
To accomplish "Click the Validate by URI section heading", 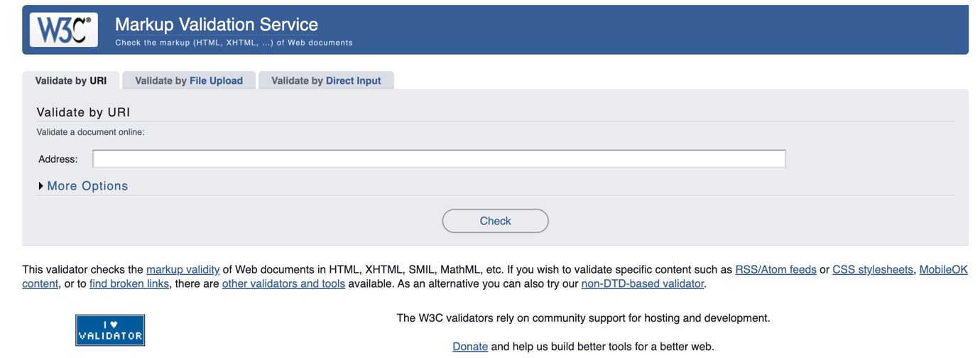I will point(83,112).
